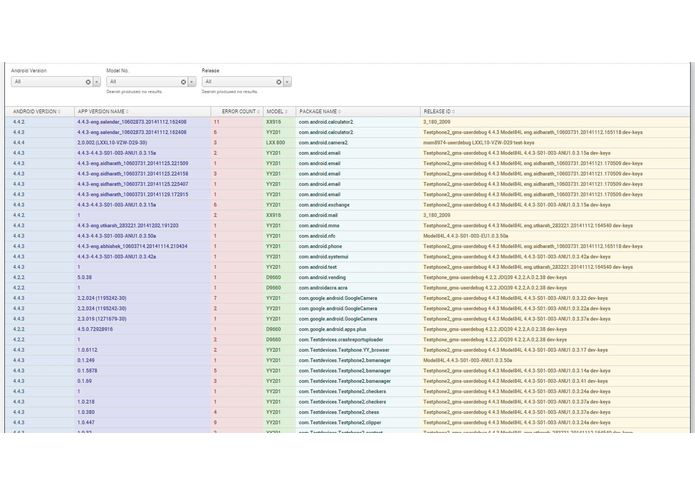
Task: Click app version 0.1.5878 cell
Action: (x=143, y=371)
